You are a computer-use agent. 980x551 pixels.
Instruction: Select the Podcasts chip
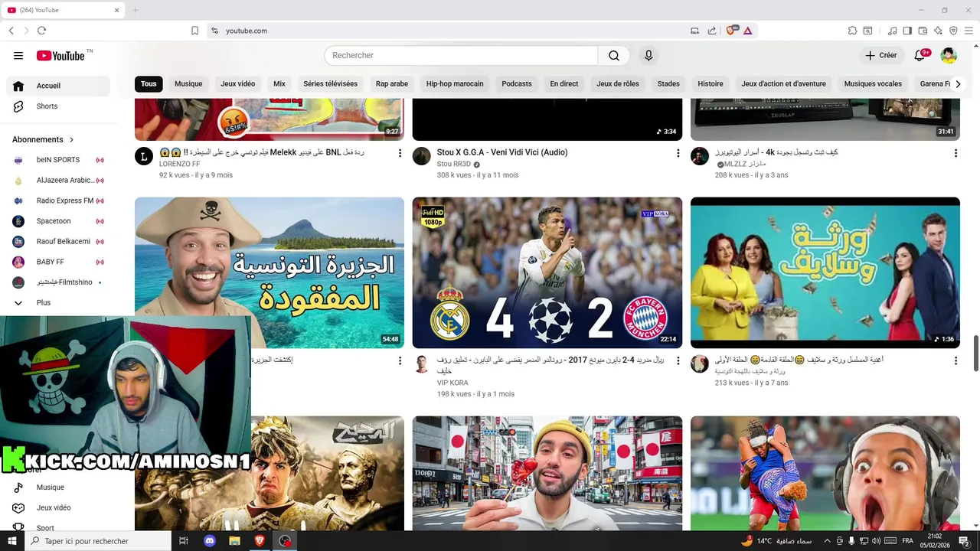pyautogui.click(x=517, y=84)
